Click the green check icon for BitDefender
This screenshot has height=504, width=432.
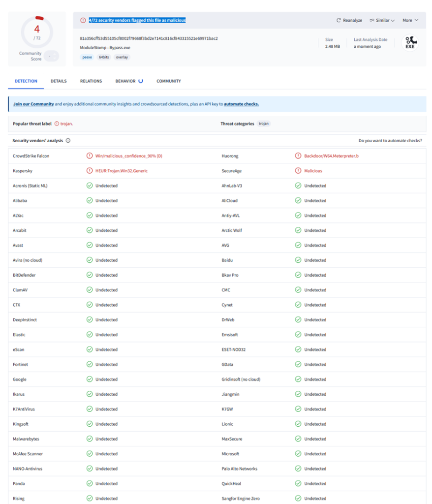90,275
